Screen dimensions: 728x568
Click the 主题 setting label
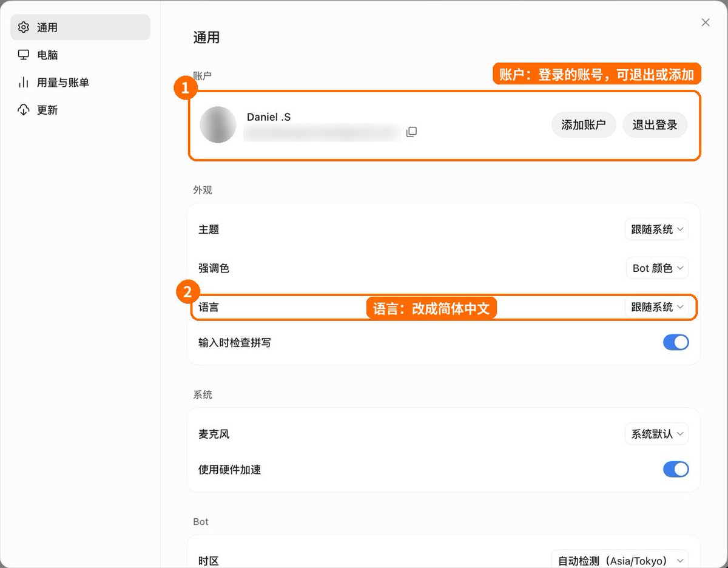coord(209,229)
